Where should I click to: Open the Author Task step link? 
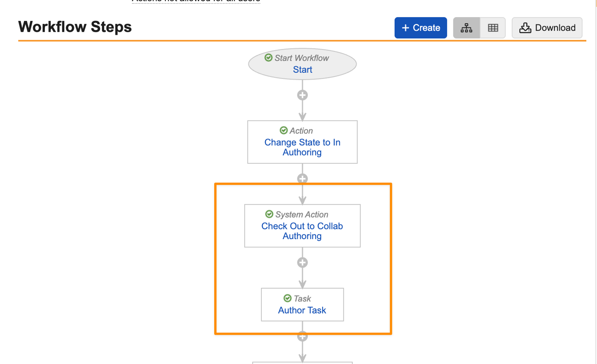coord(302,310)
